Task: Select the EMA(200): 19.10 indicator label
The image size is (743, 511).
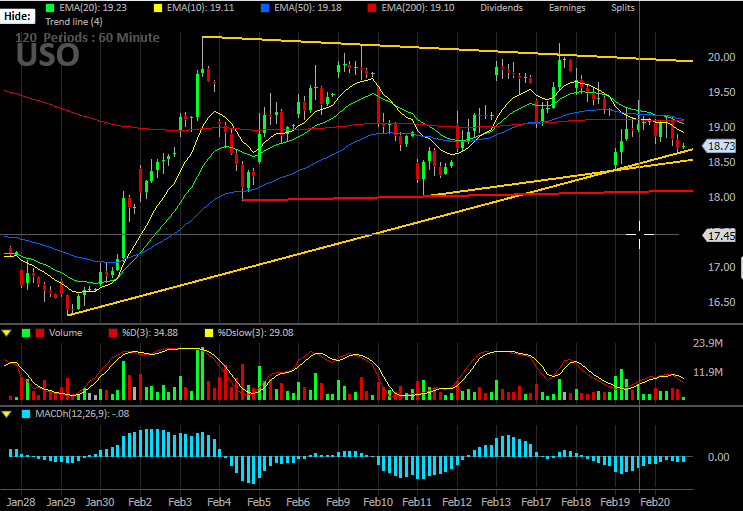Action: click(418, 8)
